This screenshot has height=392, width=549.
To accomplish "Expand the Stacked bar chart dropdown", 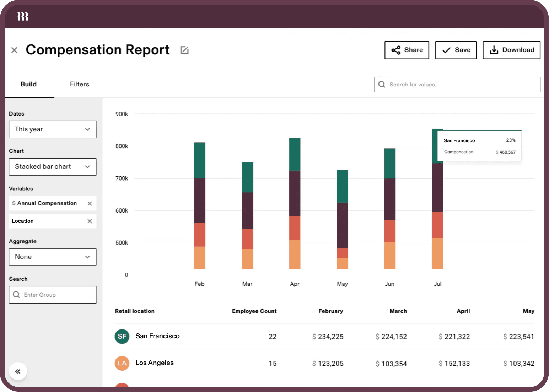I will point(53,167).
